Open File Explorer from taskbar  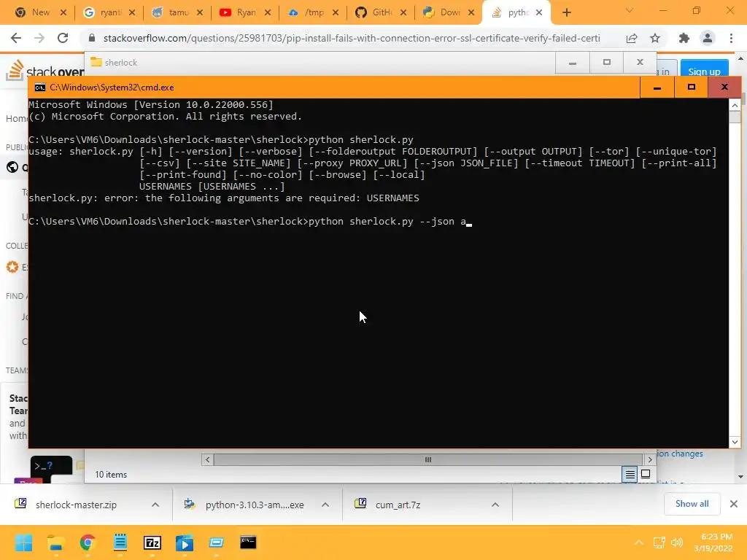pyautogui.click(x=55, y=542)
